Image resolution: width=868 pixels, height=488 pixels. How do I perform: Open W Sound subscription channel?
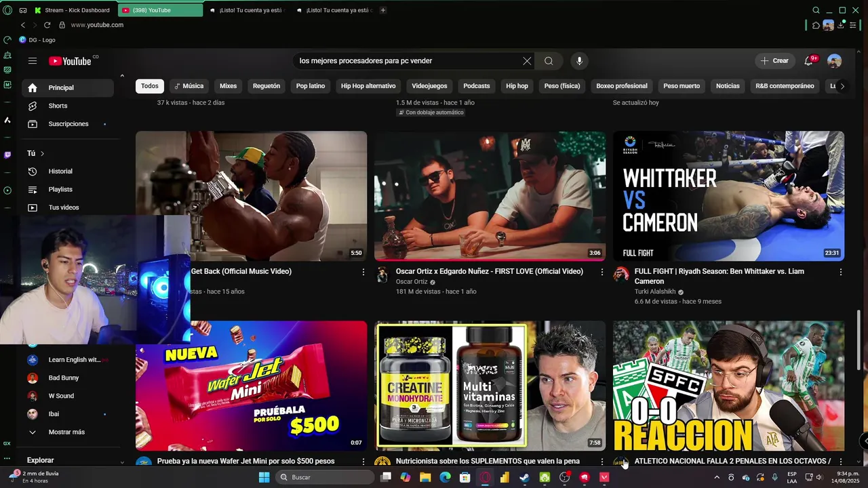click(x=66, y=396)
